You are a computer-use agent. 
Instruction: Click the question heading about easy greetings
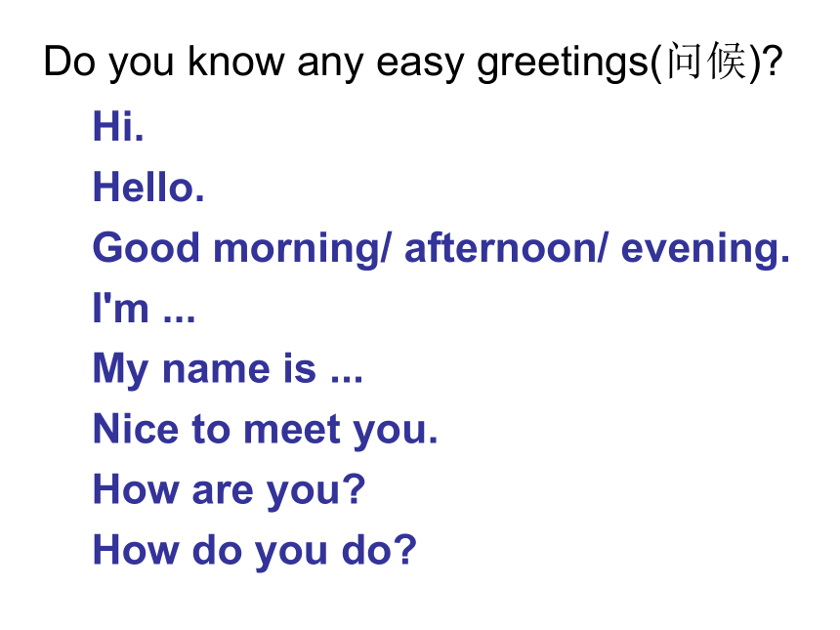tap(413, 63)
